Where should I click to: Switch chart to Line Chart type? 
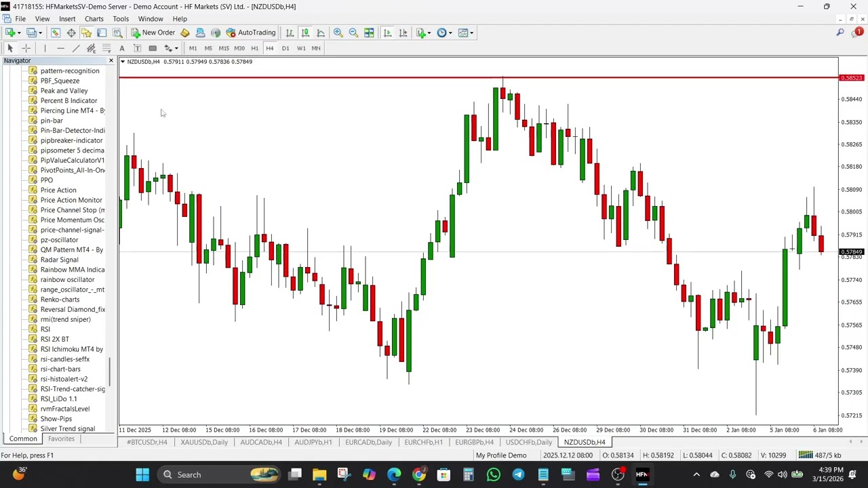(321, 33)
